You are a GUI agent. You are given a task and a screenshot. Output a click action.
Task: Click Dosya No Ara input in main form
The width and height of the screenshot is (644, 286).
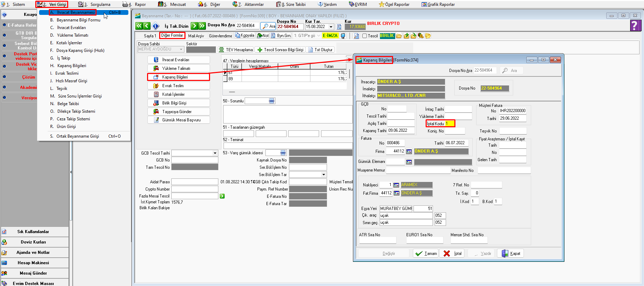(247, 26)
